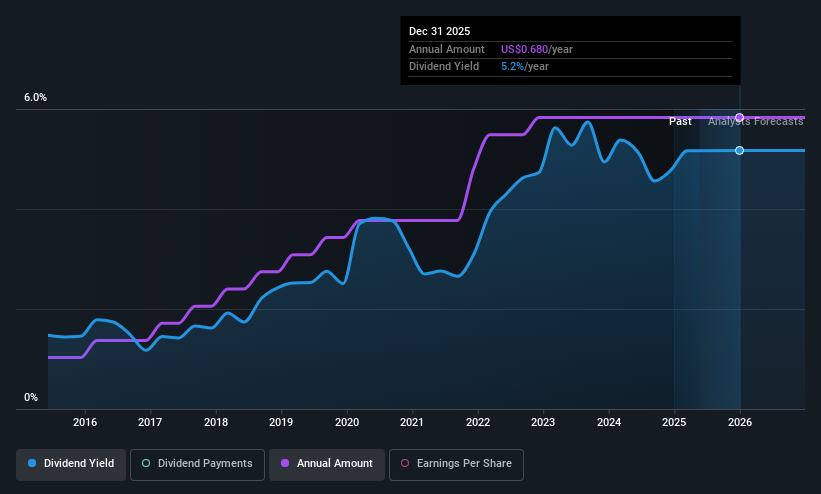Click the 2018 x-axis label
This screenshot has width=821, height=494.
point(216,422)
